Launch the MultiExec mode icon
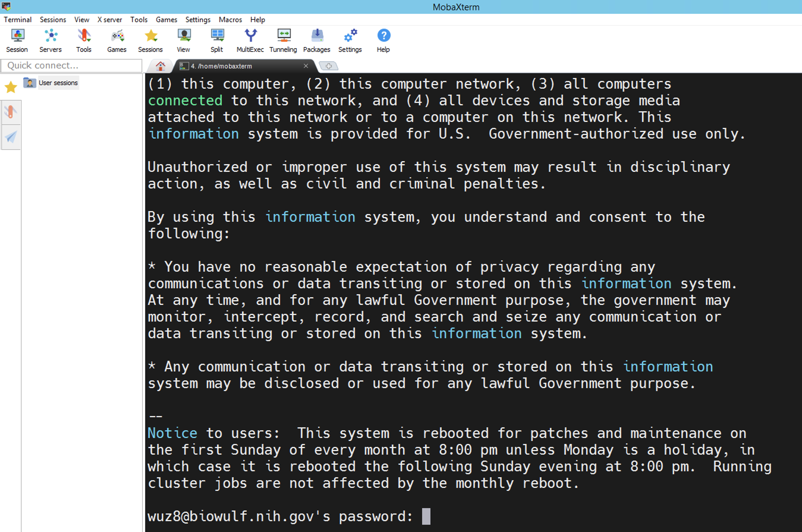The width and height of the screenshot is (802, 532). click(250, 40)
